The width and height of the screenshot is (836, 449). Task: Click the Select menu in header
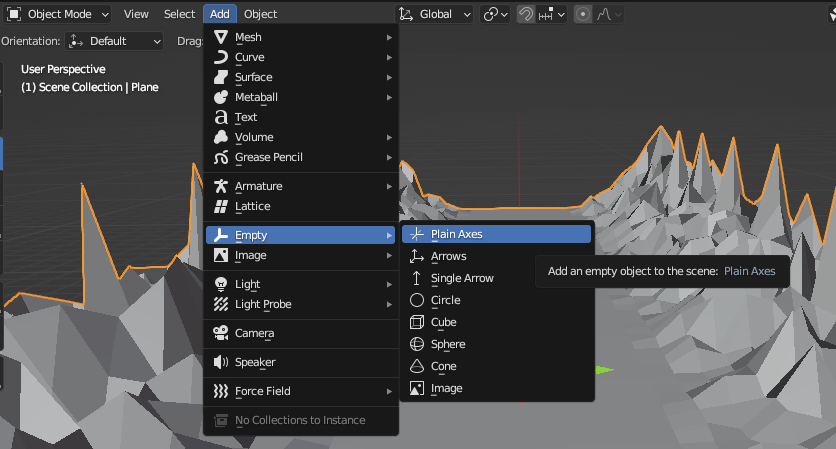click(x=179, y=14)
